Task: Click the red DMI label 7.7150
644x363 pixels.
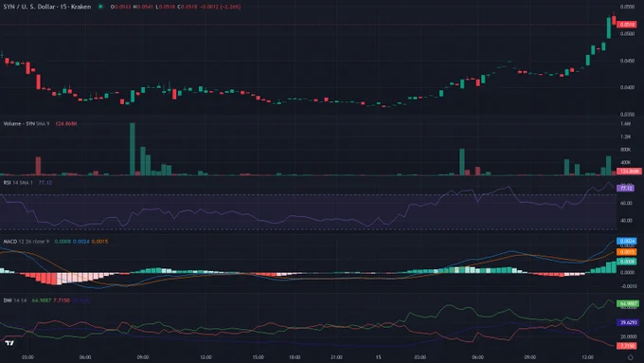Action: click(x=627, y=347)
